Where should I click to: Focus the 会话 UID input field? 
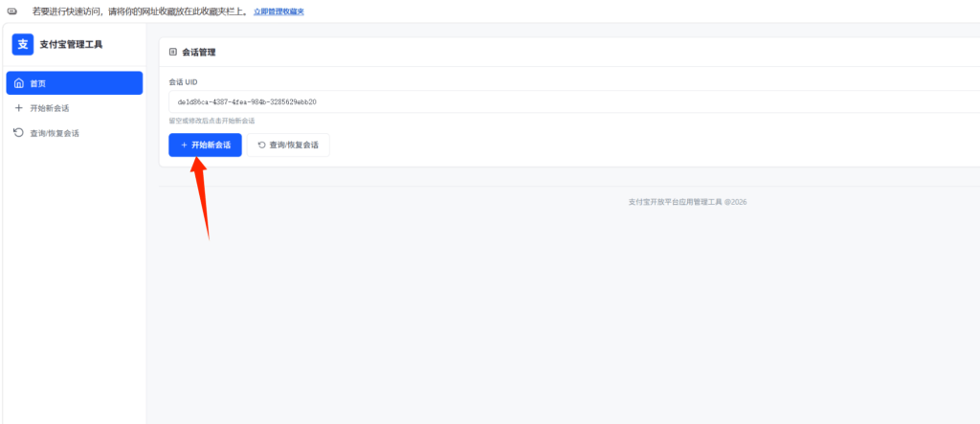coord(574,101)
